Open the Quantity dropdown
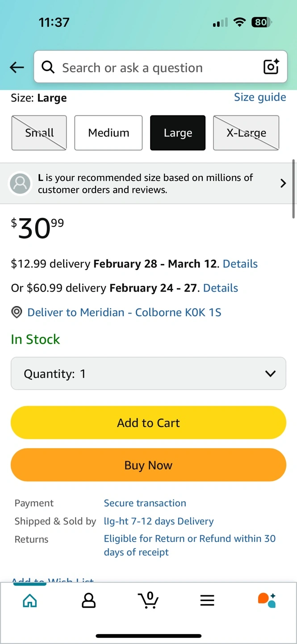The height and width of the screenshot is (644, 297). 148,373
